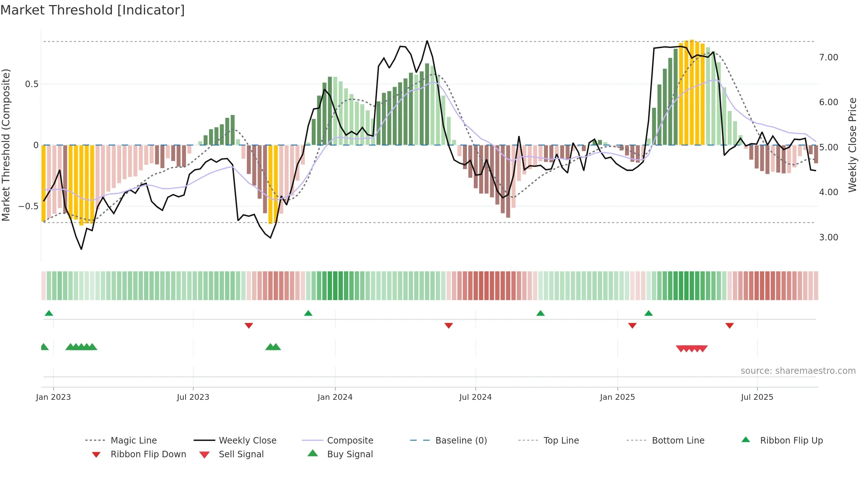Click the 4.00 price axis tick
This screenshot has height=488, width=868.
click(x=829, y=192)
